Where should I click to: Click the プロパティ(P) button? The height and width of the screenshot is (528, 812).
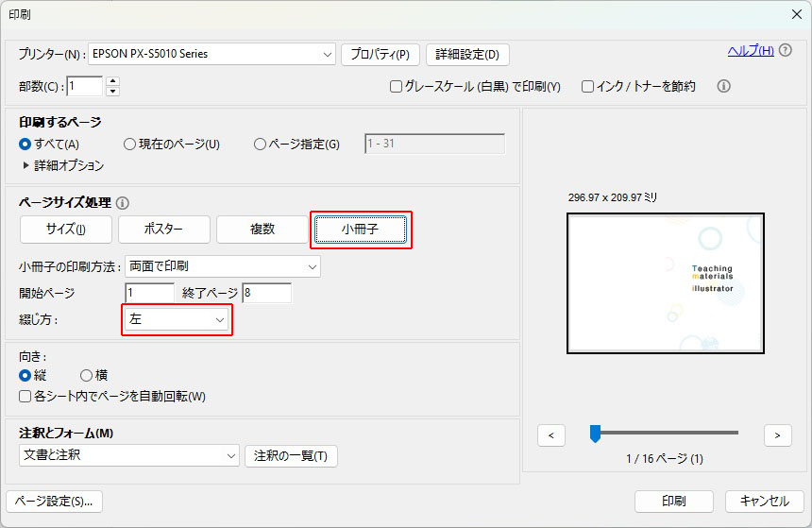pos(381,55)
